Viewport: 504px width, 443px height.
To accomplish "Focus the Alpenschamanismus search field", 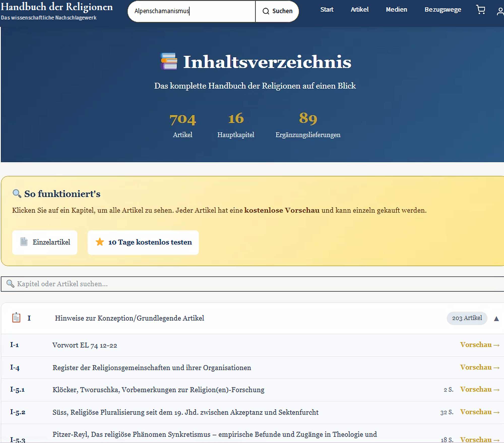I will [192, 11].
